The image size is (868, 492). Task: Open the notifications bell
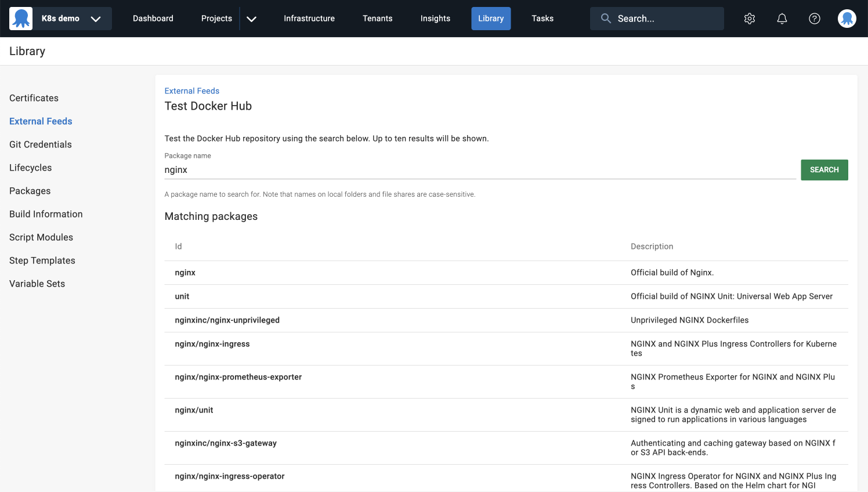click(x=782, y=18)
